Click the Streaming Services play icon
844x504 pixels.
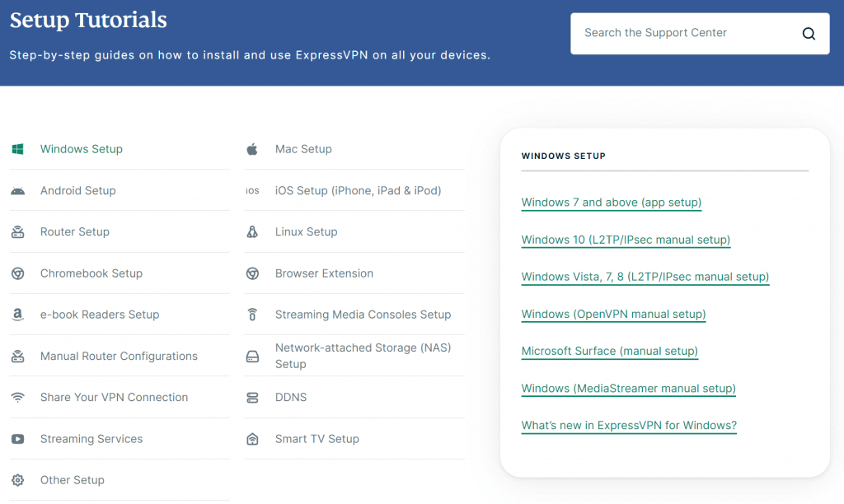coord(18,439)
